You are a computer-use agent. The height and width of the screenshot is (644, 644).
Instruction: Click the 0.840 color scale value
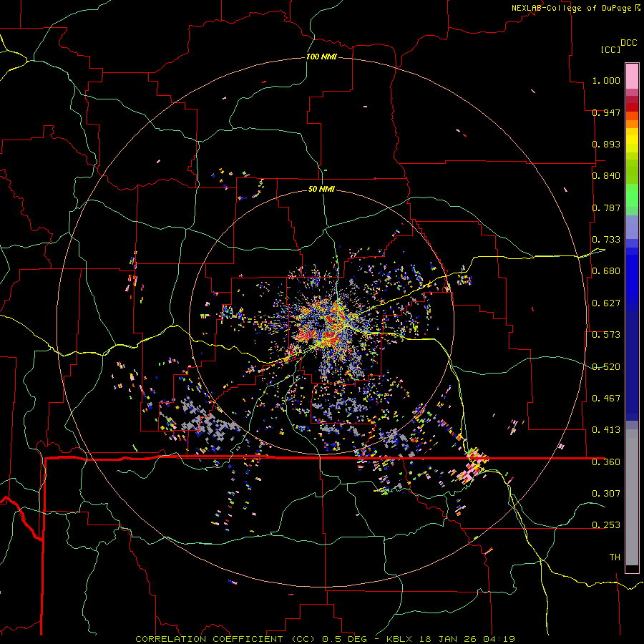(606, 176)
